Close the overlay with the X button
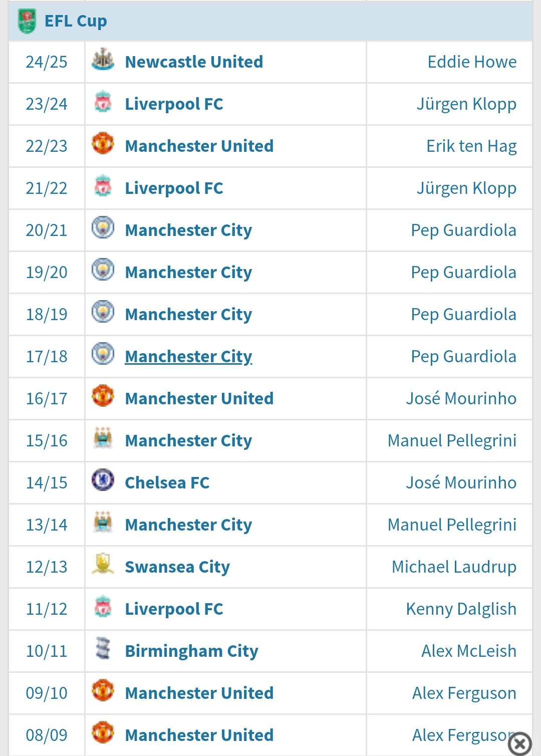This screenshot has height=756, width=541. (x=519, y=743)
